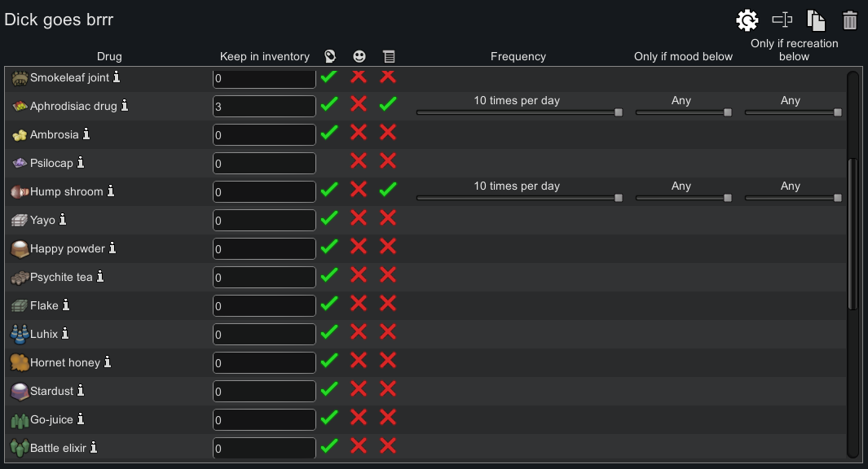The width and height of the screenshot is (868, 469).
Task: Adjust Hump shroom recreation threshold slider
Action: click(793, 198)
